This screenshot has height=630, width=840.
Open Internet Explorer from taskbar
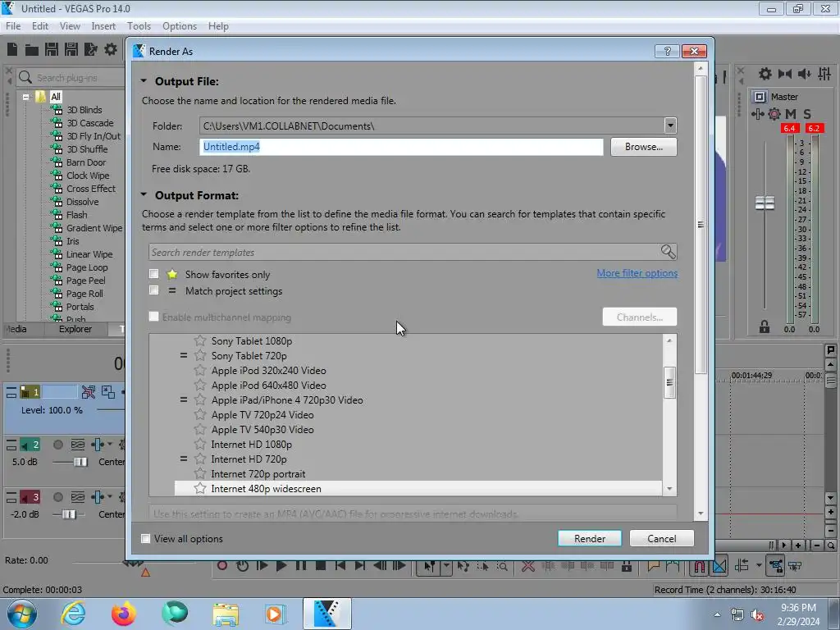point(73,614)
